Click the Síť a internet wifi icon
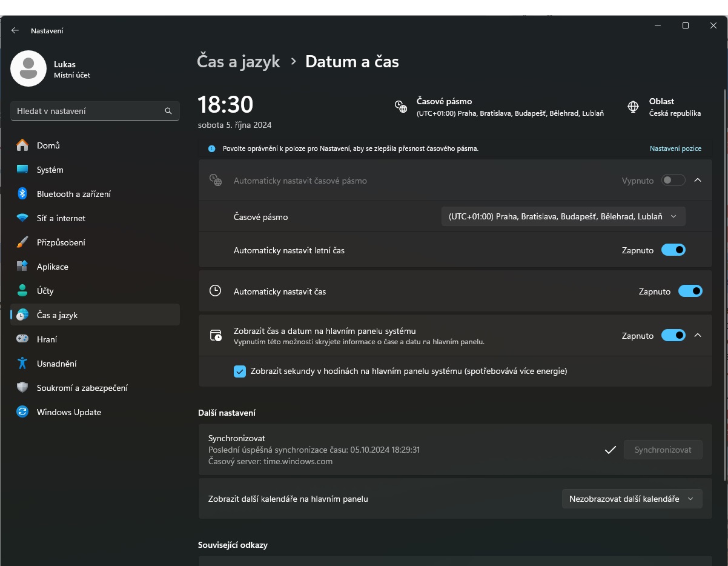This screenshot has height=566, width=728. click(x=22, y=218)
